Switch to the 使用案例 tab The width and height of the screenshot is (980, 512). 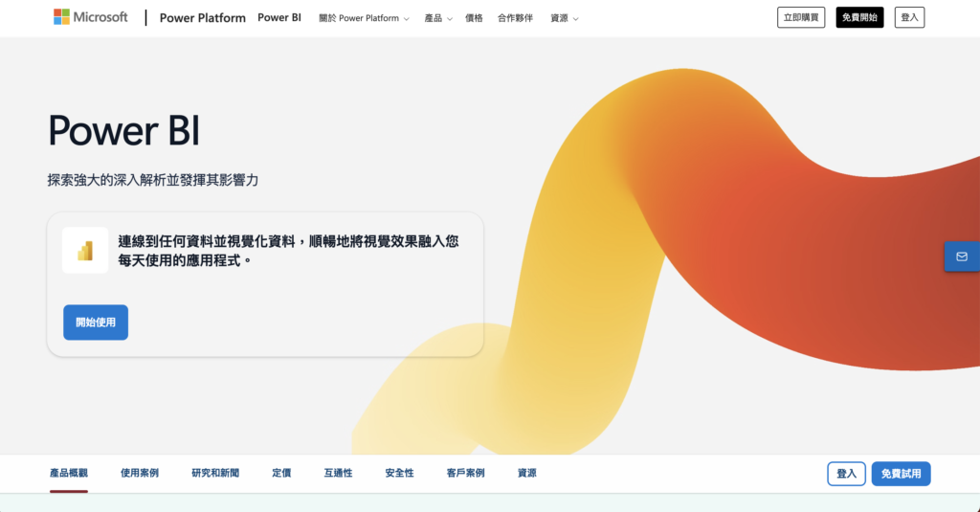(x=140, y=473)
